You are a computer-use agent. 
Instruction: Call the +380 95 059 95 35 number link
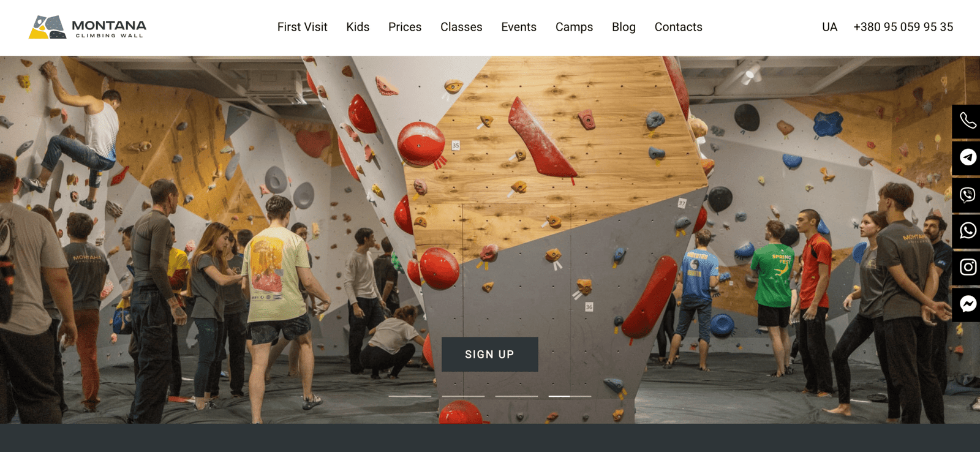903,27
